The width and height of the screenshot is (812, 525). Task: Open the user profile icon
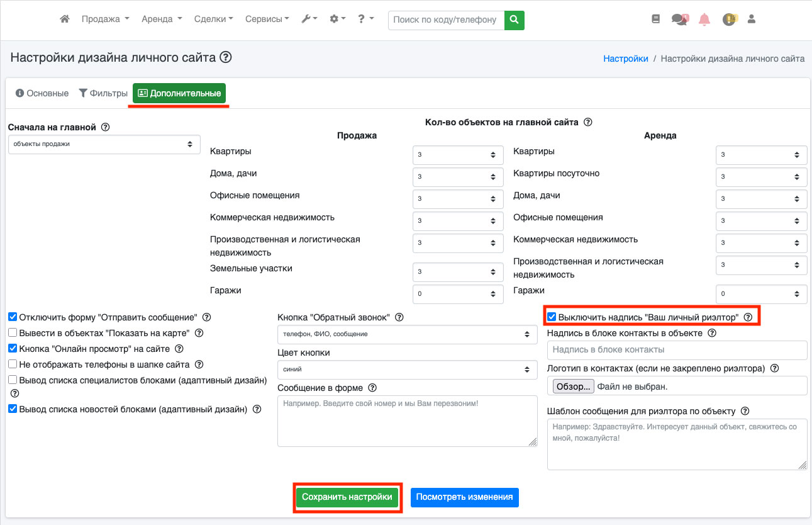coord(751,20)
